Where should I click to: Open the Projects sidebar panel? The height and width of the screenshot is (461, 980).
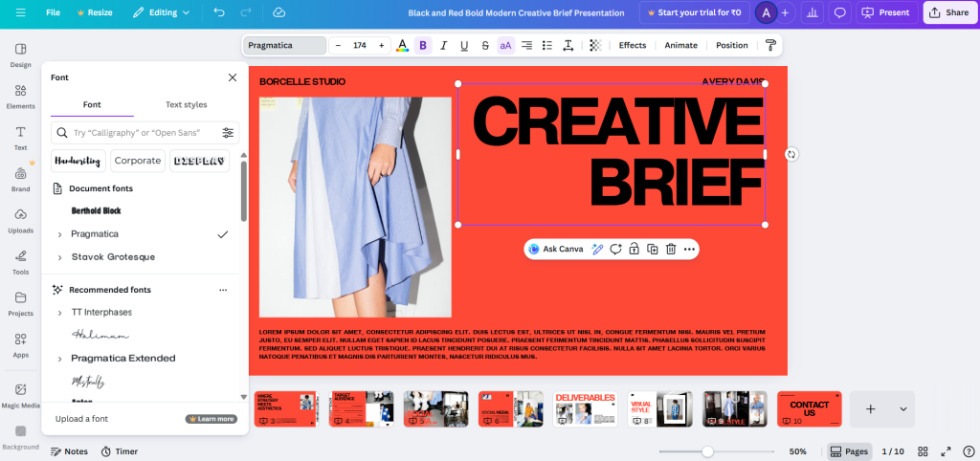(x=21, y=303)
